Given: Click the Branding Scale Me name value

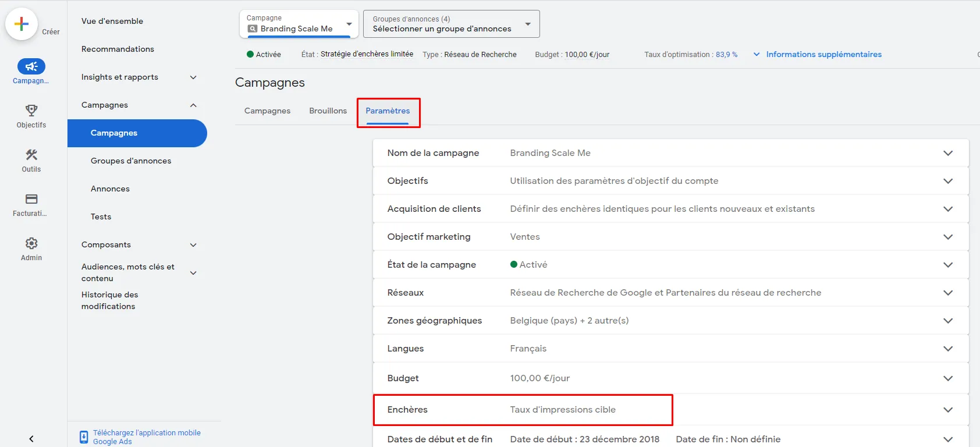Looking at the screenshot, I should [x=550, y=153].
